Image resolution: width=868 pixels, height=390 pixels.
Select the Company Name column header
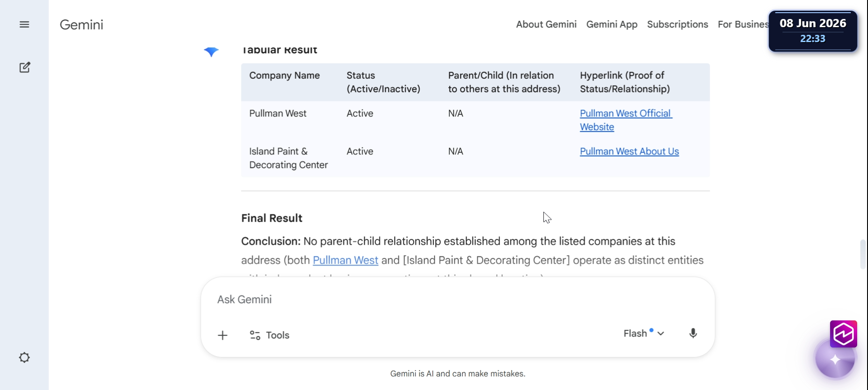point(284,76)
